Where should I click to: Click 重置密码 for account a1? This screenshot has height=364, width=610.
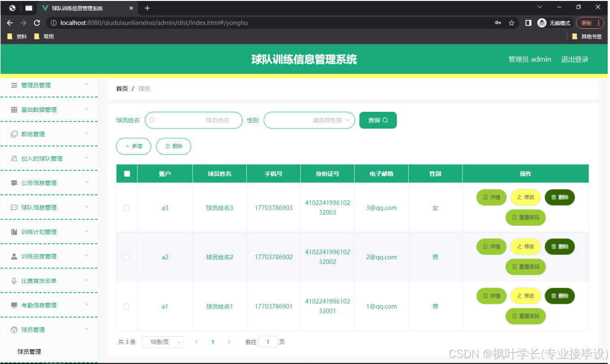click(526, 316)
